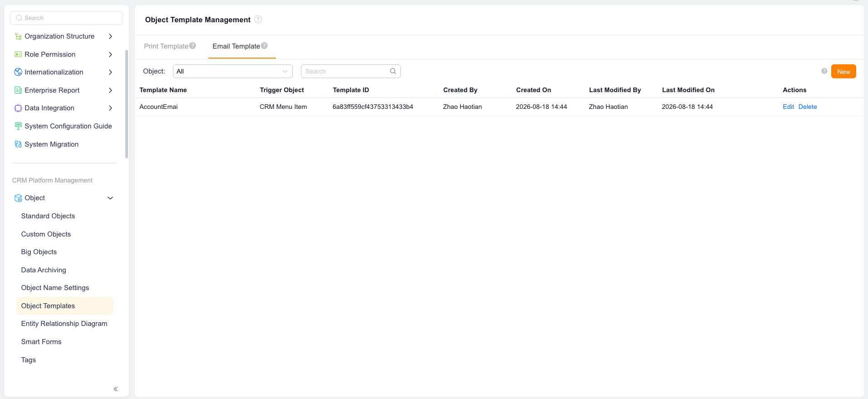Image resolution: width=868 pixels, height=399 pixels.
Task: Click the Template Name column header
Action: click(163, 90)
